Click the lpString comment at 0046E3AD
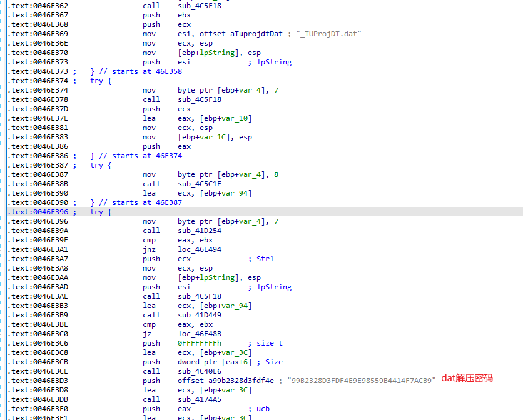The width and height of the screenshot is (523, 420). (x=274, y=287)
